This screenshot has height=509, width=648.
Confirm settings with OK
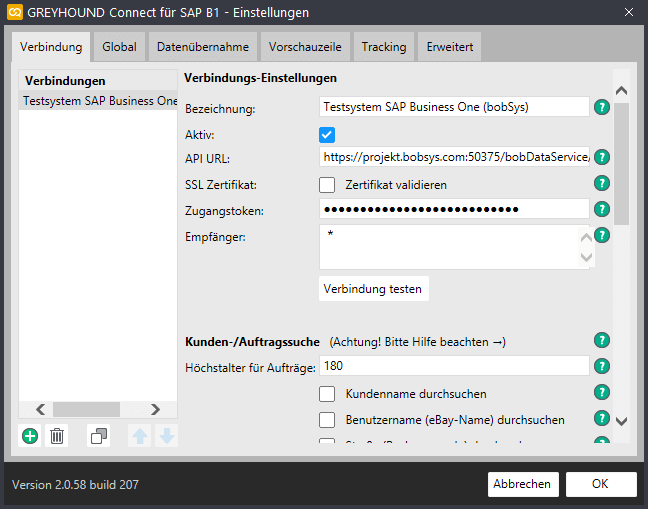point(601,484)
